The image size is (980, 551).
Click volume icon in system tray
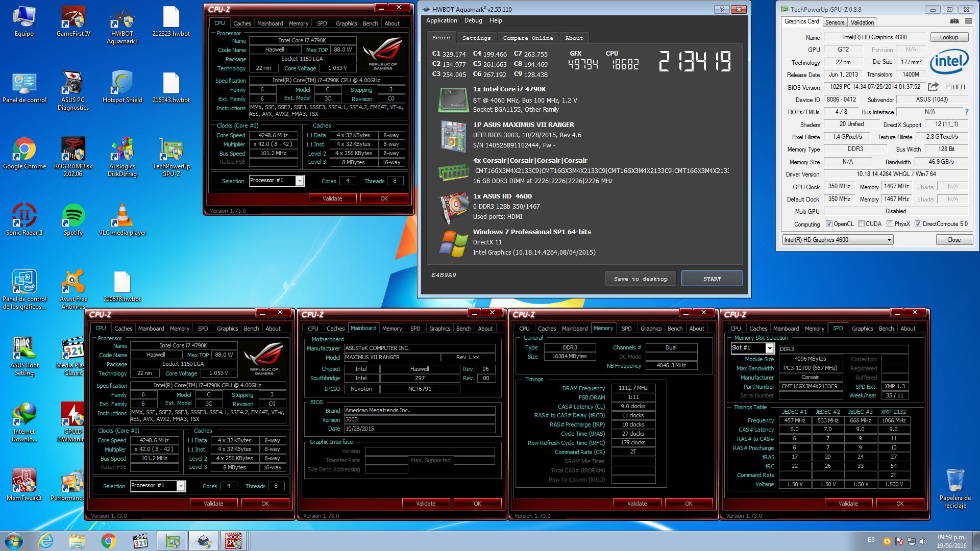tap(923, 541)
